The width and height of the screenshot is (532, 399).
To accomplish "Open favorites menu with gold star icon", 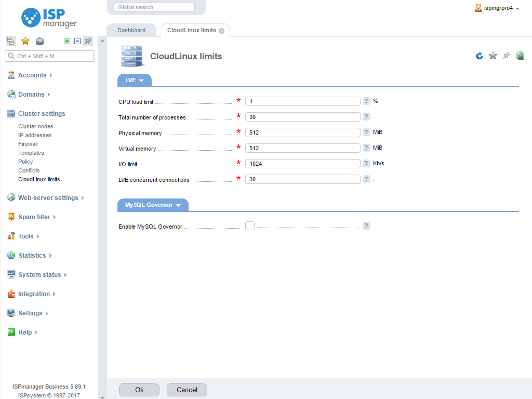I will click(25, 41).
